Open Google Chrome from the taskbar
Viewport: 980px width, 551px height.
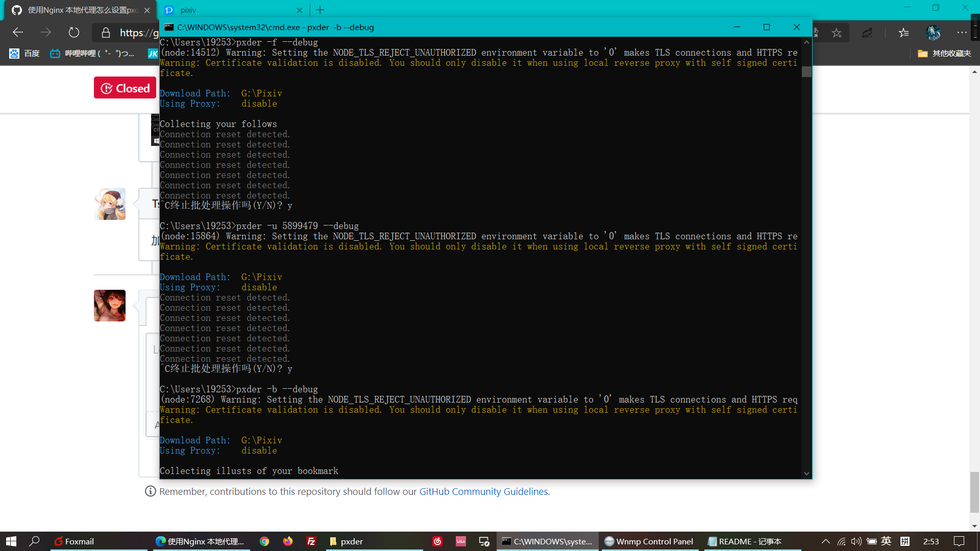click(x=264, y=541)
